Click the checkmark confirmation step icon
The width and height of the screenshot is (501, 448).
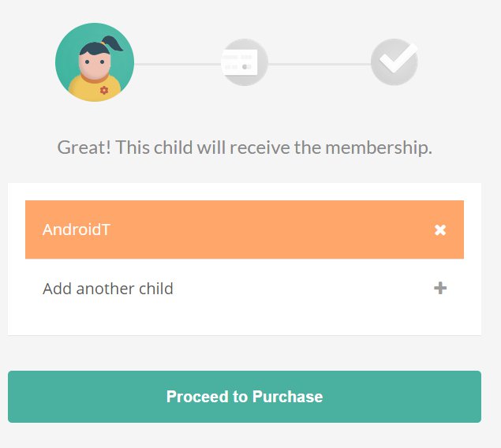click(394, 62)
